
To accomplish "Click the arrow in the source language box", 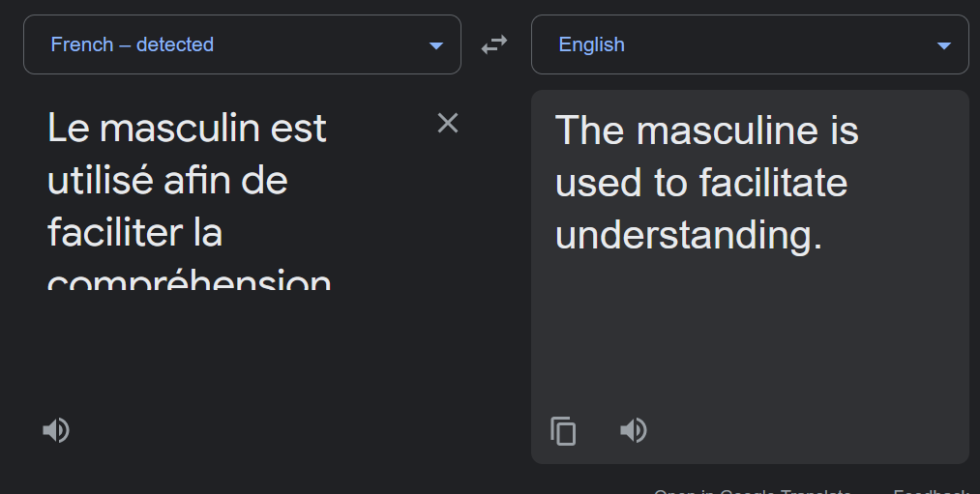I will (x=436, y=45).
